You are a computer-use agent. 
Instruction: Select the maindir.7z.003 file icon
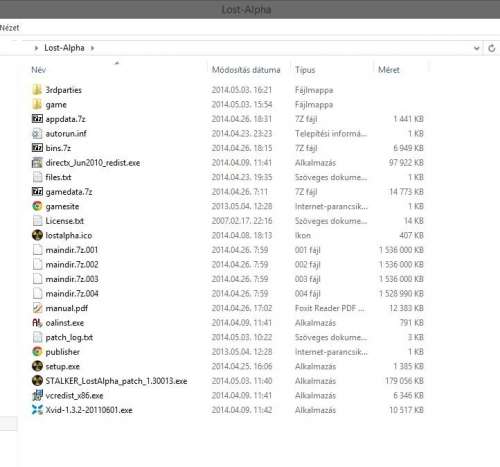pos(37,279)
